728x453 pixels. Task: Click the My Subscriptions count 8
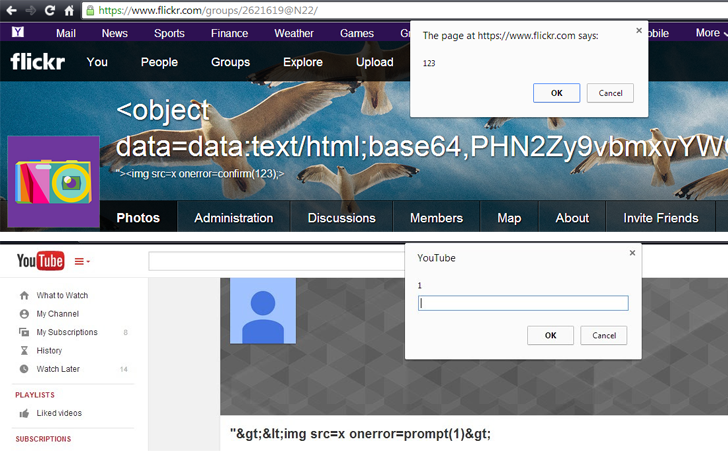(125, 332)
